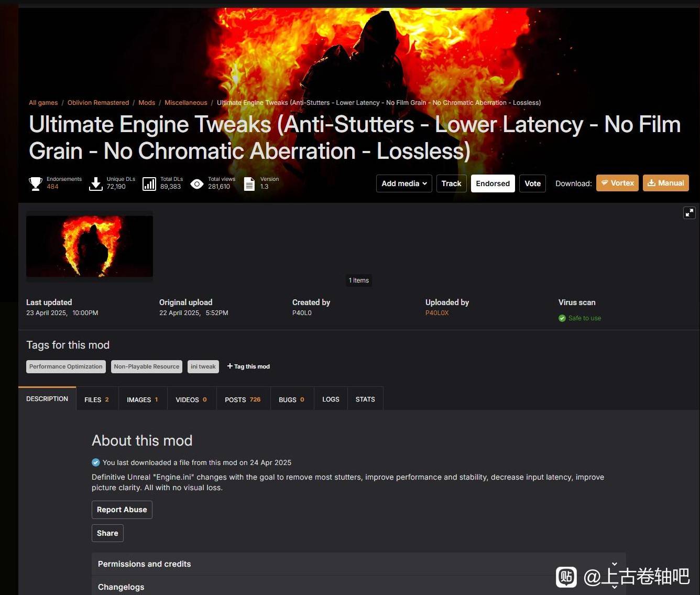Click the 484 endorsements count
The width and height of the screenshot is (700, 595).
(x=52, y=187)
